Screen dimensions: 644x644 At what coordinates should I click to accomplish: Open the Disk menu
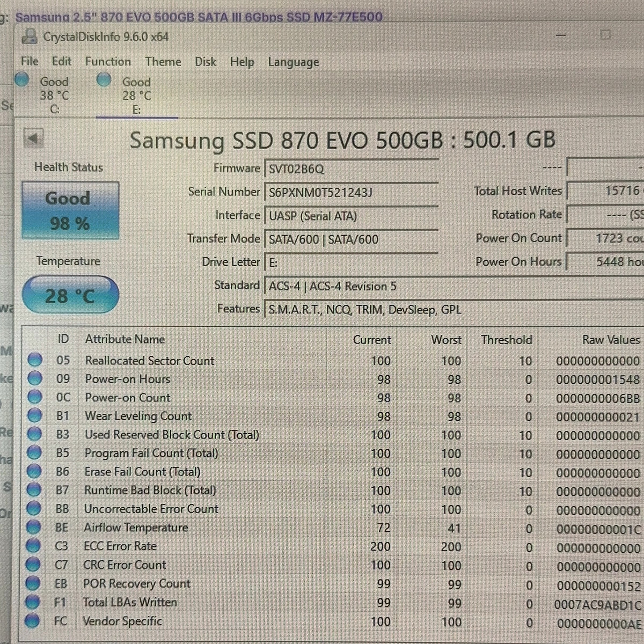(x=206, y=62)
